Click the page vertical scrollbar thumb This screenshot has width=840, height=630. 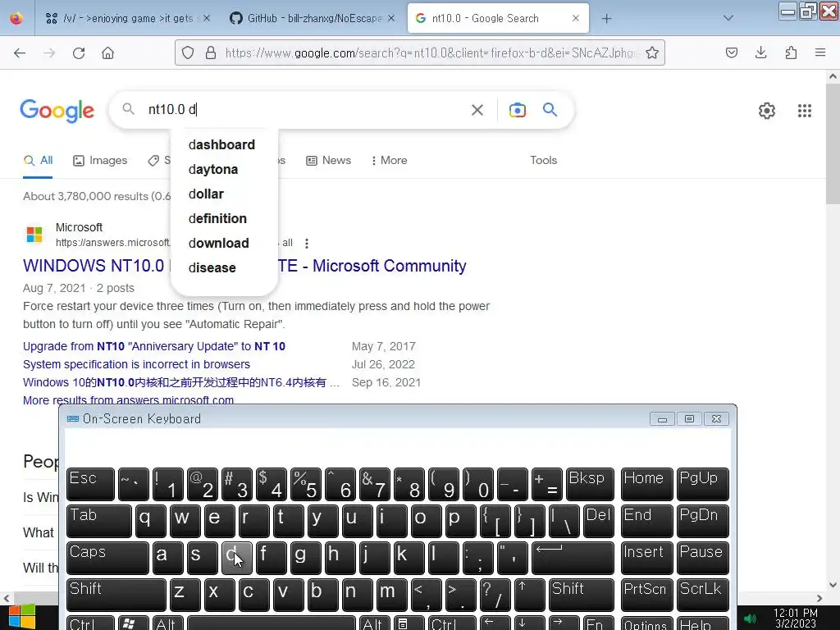point(833,144)
